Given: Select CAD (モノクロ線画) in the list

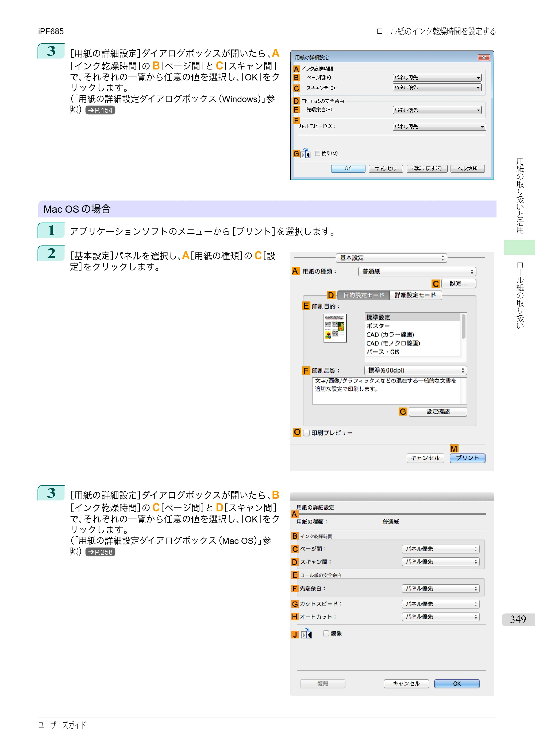Looking at the screenshot, I should [413, 343].
